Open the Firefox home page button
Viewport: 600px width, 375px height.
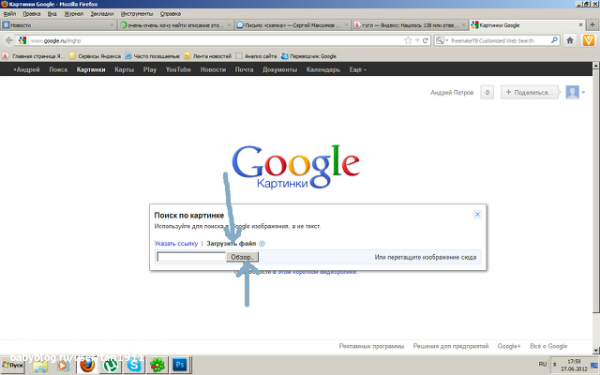[570, 41]
